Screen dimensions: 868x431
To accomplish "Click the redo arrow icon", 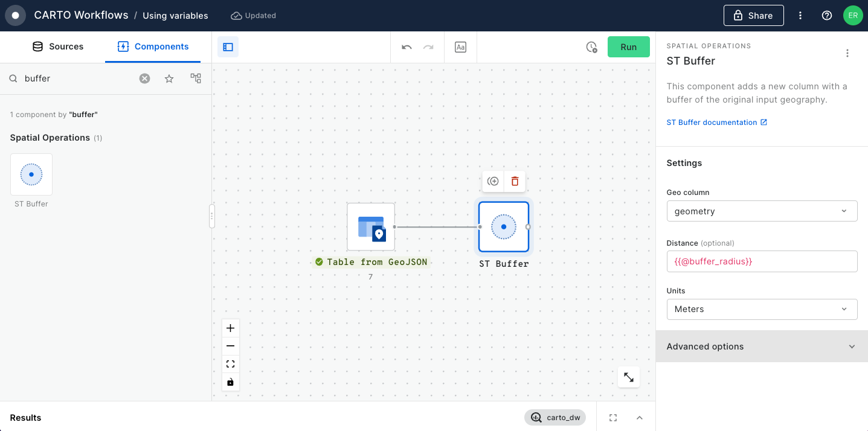I will tap(428, 47).
